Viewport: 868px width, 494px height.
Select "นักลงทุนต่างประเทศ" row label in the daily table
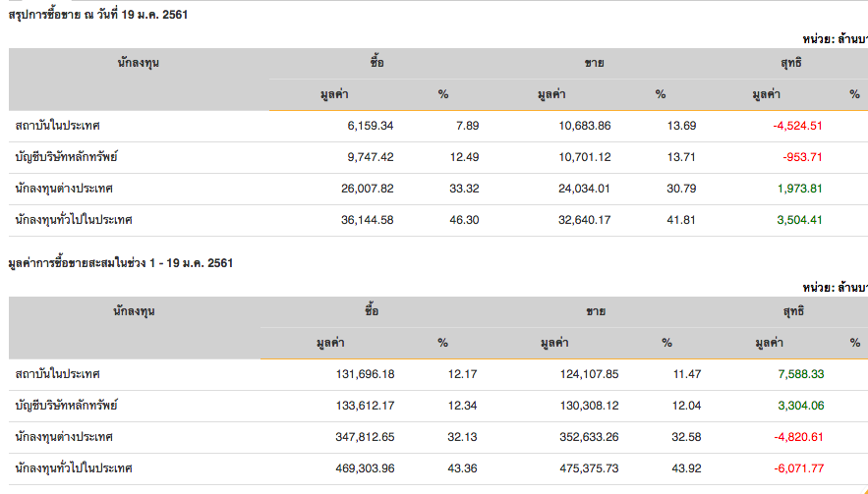(x=65, y=189)
